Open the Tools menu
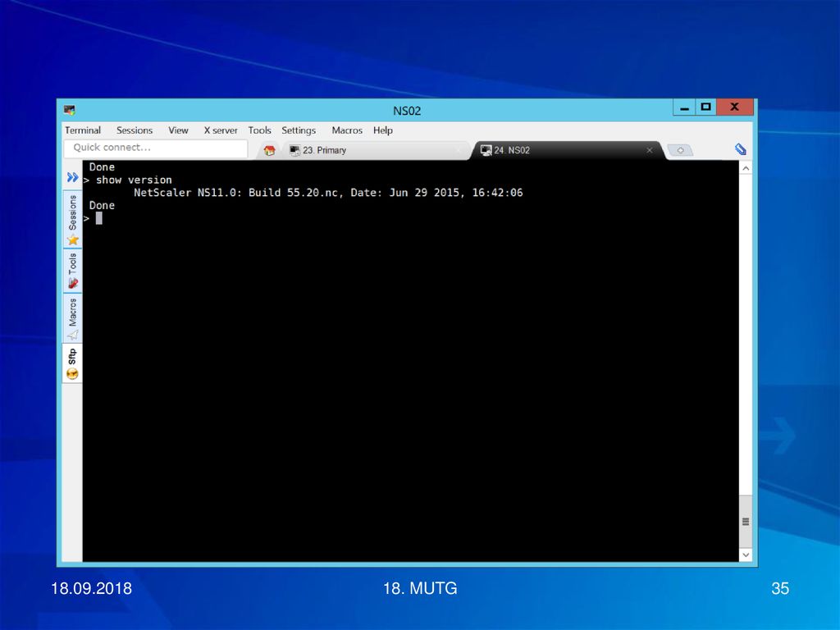Image resolution: width=840 pixels, height=630 pixels. pos(259,130)
